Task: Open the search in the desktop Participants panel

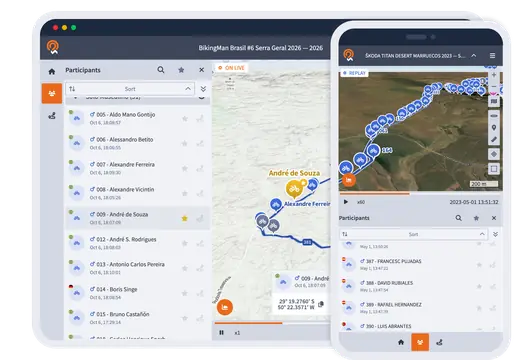Action: pos(161,70)
